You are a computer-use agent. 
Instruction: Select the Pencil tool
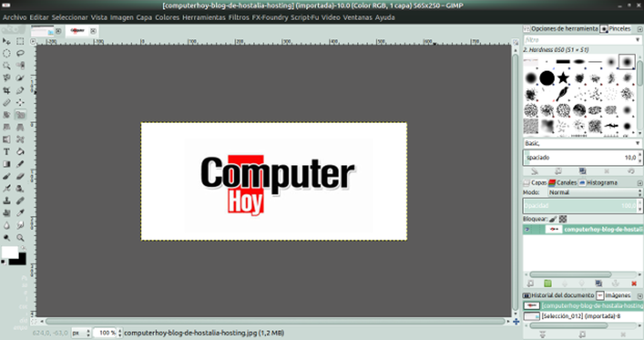[20, 164]
